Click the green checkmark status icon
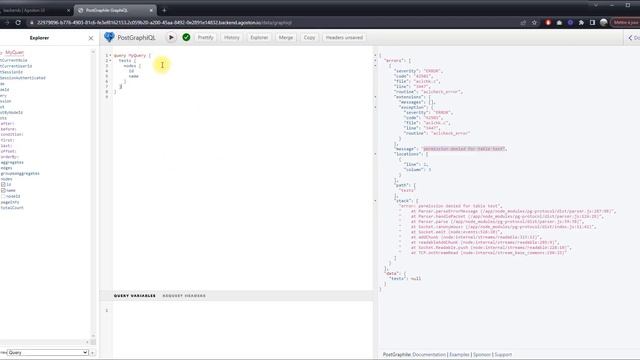 click(x=186, y=38)
